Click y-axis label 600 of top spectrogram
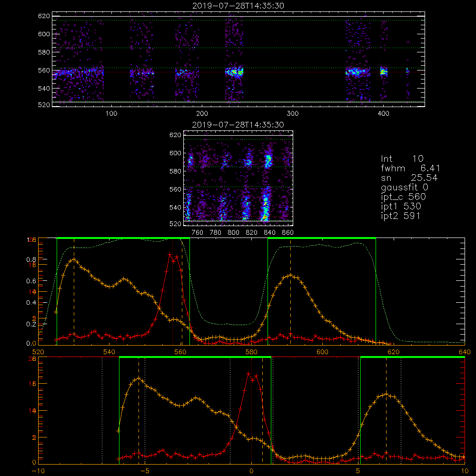This screenshot has width=476, height=476. pos(44,34)
